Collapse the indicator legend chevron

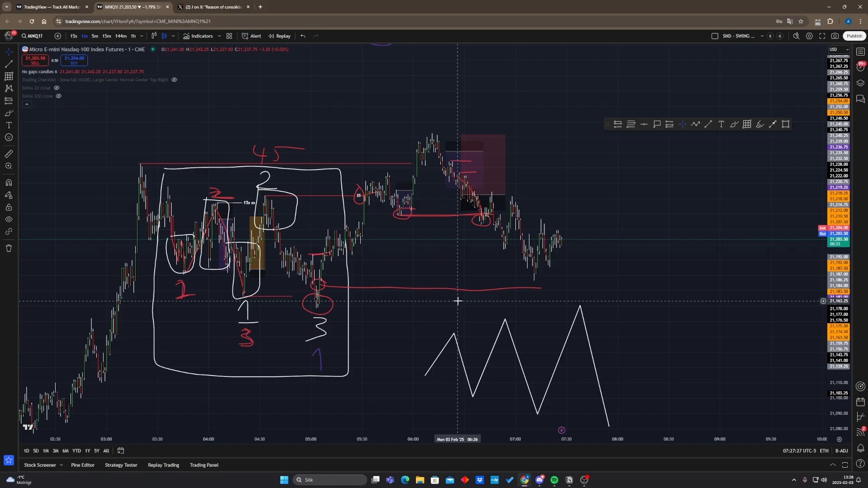coord(27,104)
